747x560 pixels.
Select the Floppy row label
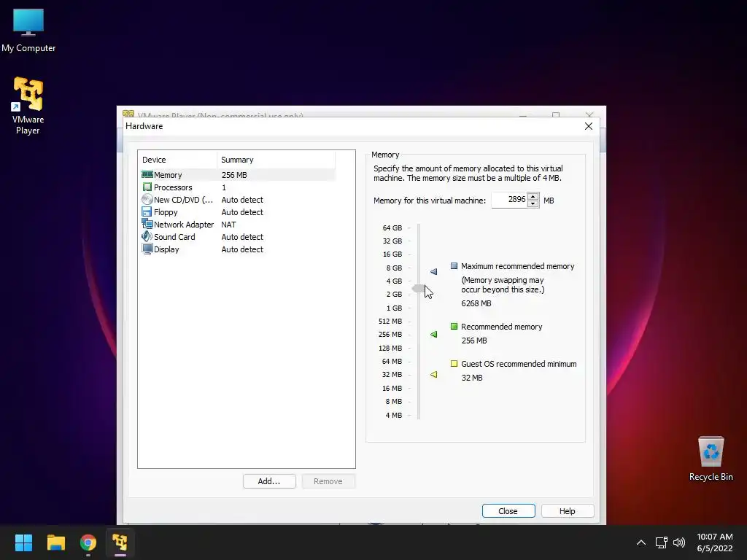[166, 212]
